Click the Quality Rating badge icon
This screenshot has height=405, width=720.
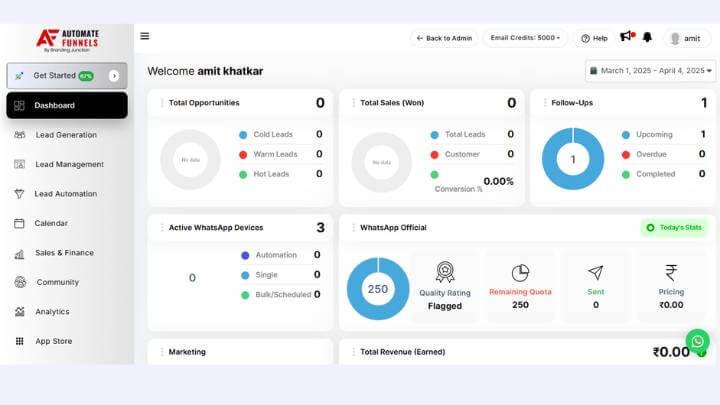pyautogui.click(x=445, y=273)
